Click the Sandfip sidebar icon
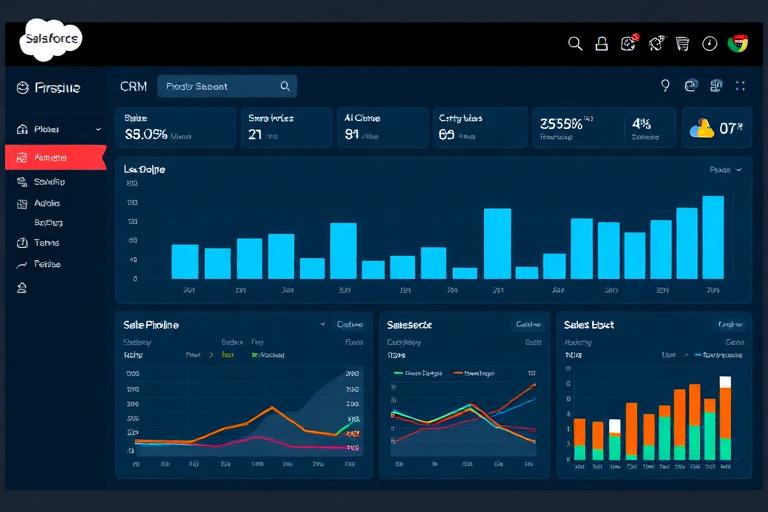This screenshot has height=512, width=768. pyautogui.click(x=22, y=182)
